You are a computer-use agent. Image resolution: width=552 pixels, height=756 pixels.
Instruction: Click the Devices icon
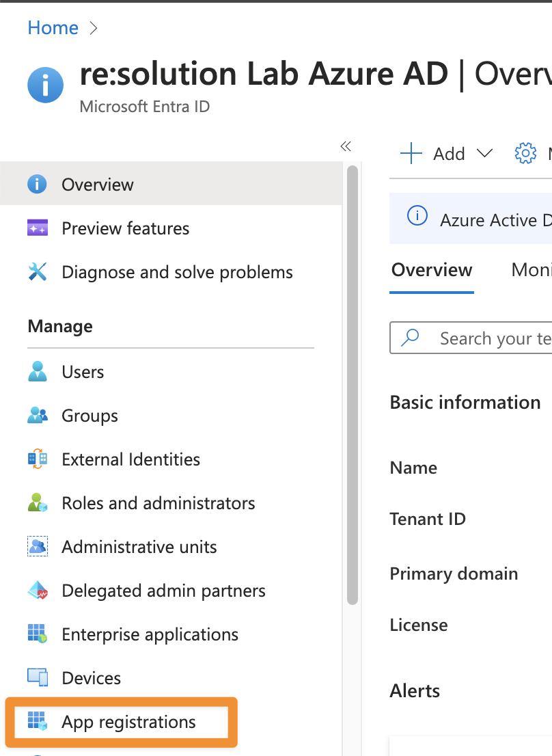37,677
